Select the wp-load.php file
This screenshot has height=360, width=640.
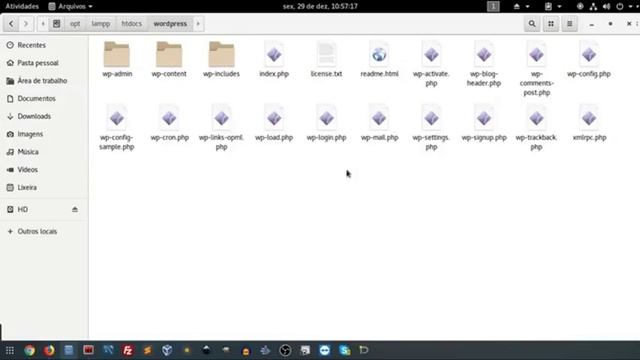(274, 123)
